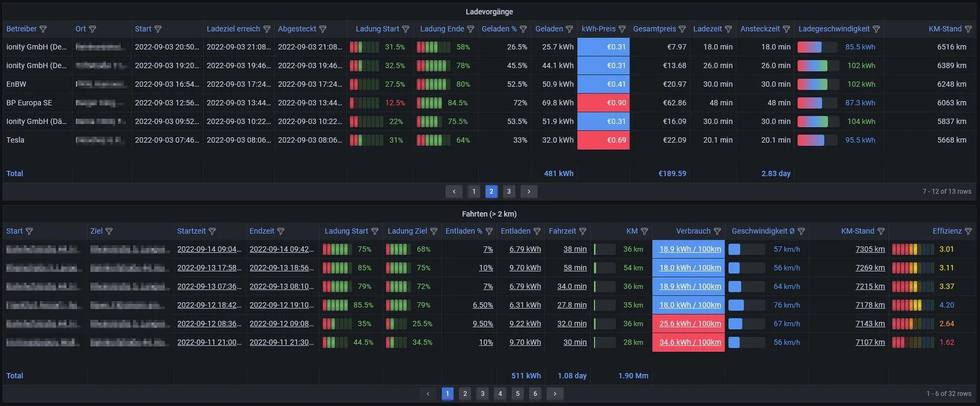Click the Effizienz column filter icon

(968, 231)
